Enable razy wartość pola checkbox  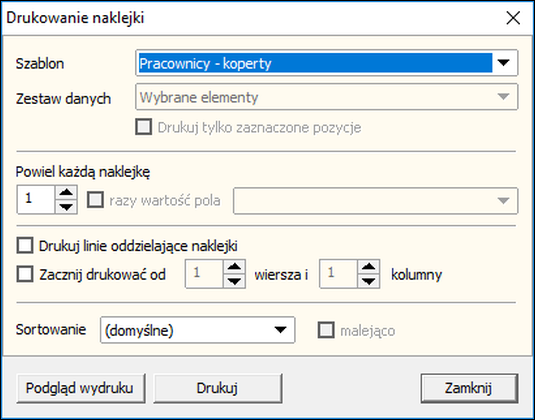point(95,200)
